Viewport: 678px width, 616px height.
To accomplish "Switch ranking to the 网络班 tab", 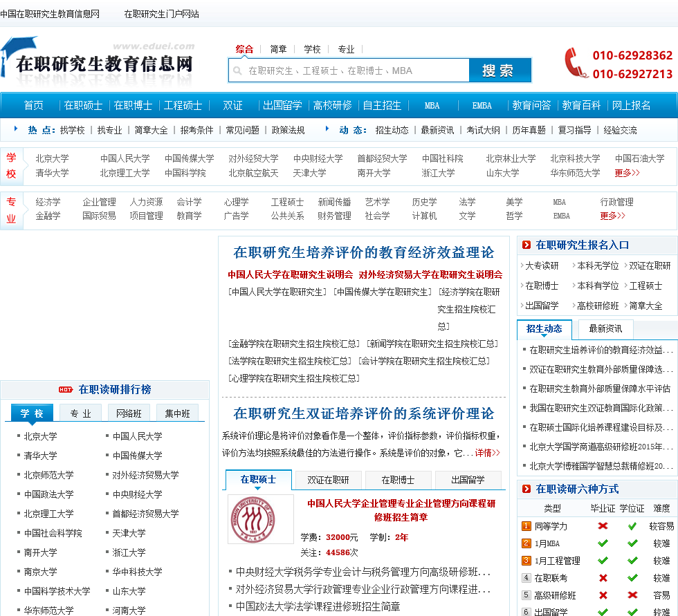I will pos(129,413).
